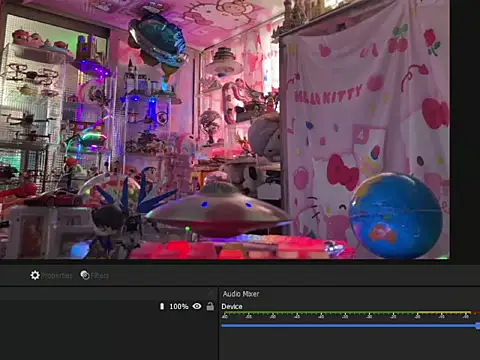Click the Properties text label
The width and height of the screenshot is (480, 360).
tap(57, 276)
